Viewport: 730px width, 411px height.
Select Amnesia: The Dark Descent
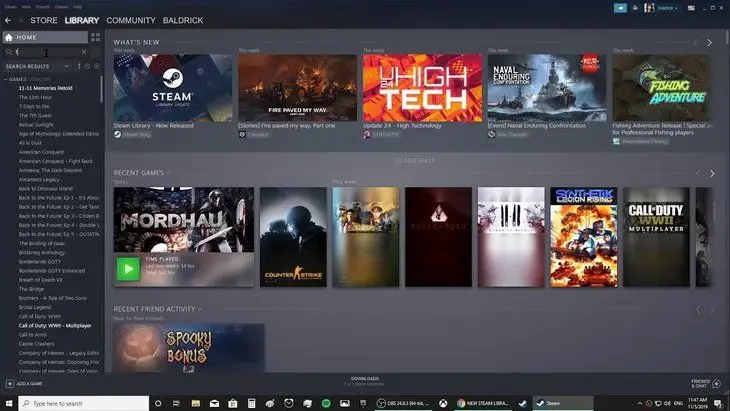click(50, 170)
